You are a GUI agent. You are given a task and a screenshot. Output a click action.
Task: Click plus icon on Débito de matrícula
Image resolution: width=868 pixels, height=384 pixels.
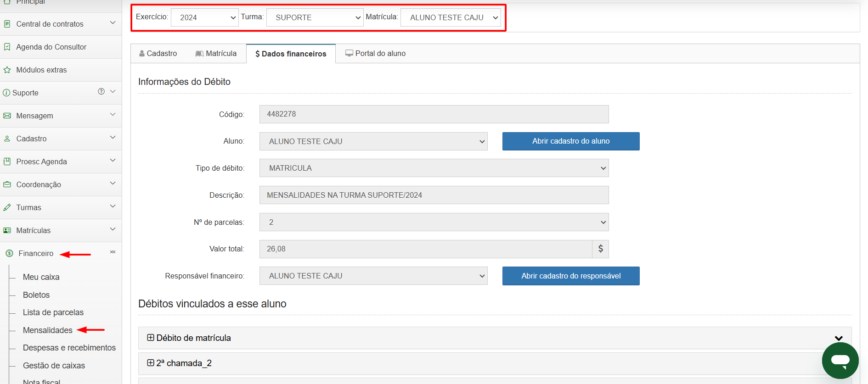tap(150, 338)
